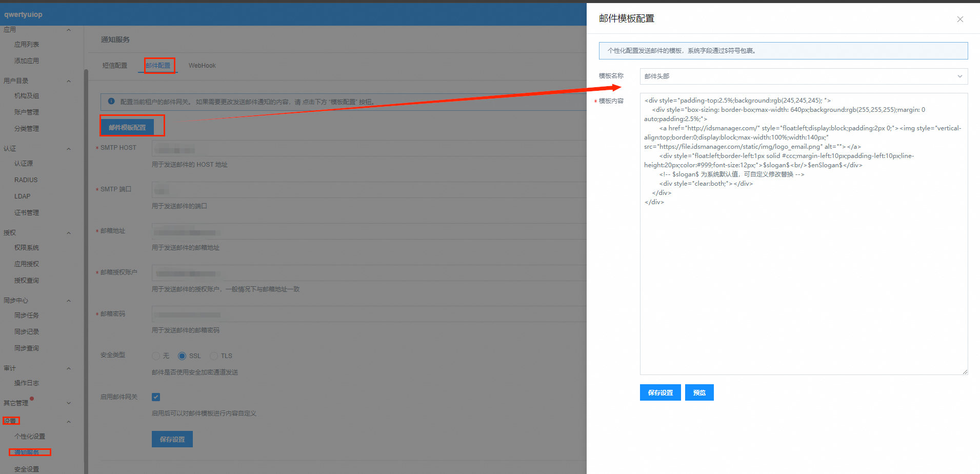Switch to the 短信配置 tab
980x474 pixels.
(114, 66)
